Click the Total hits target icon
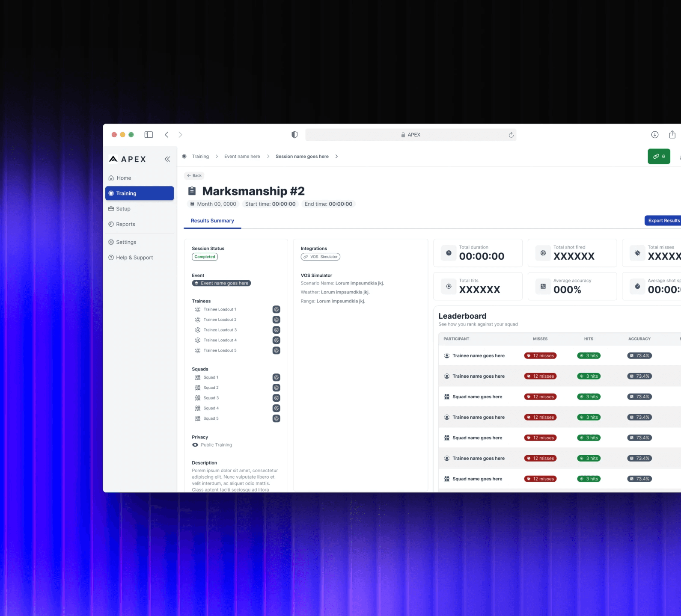 [449, 286]
